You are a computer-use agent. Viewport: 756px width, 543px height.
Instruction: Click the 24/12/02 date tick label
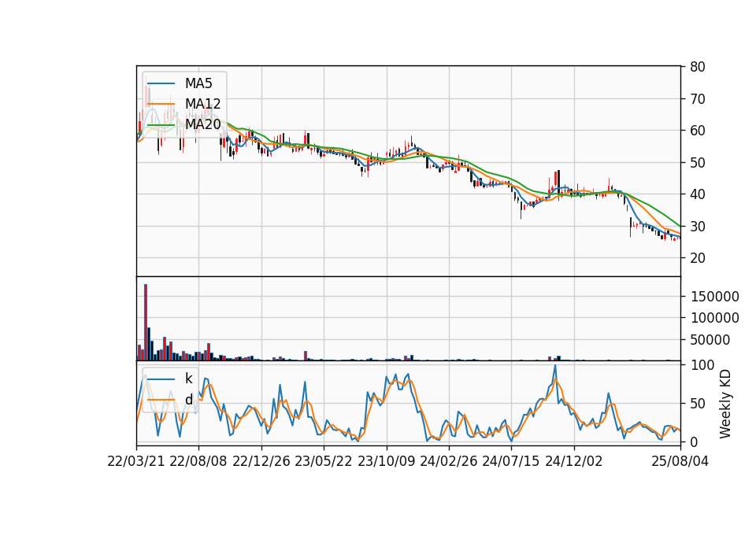click(x=574, y=461)
